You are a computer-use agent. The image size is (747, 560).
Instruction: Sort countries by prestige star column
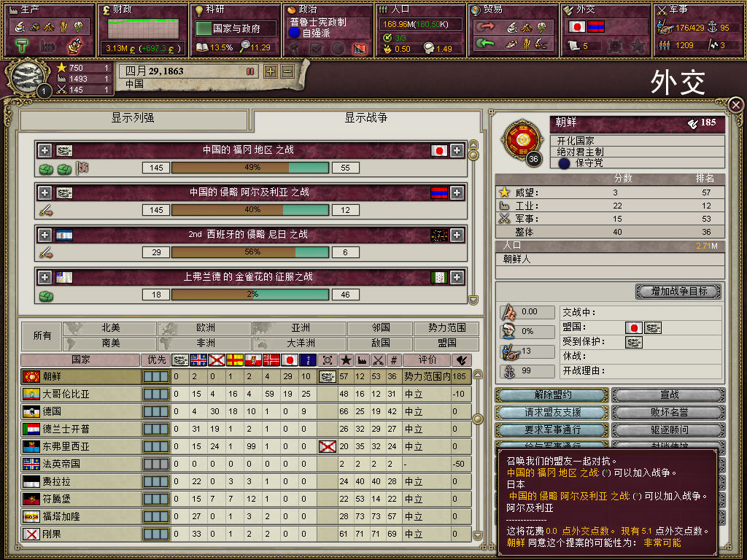[x=346, y=360]
